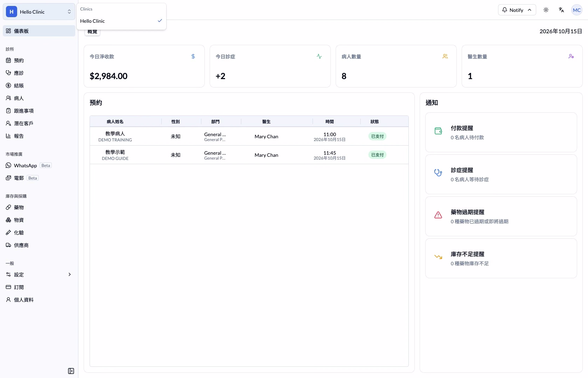The width and height of the screenshot is (588, 378).
Task: Select Hello Clinic from the Clinics list
Action: [x=121, y=21]
